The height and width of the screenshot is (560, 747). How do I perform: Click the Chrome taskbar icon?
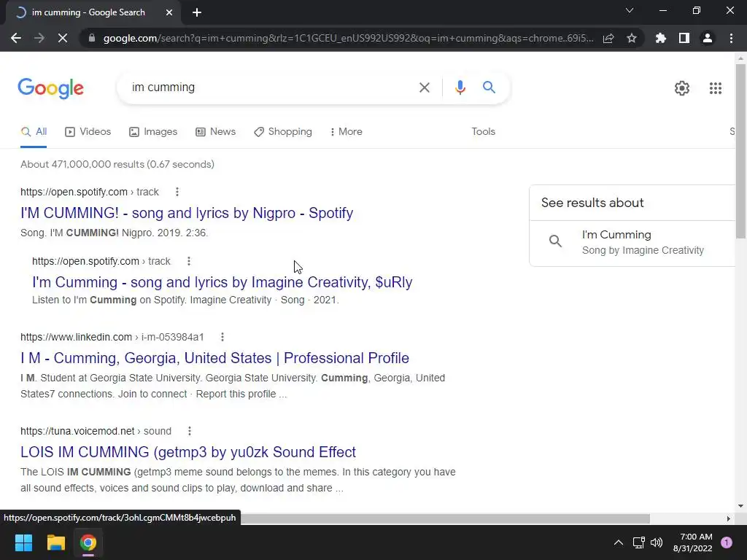point(88,542)
